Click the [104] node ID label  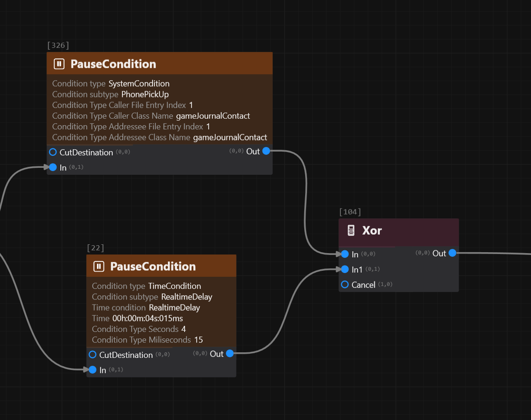point(350,212)
